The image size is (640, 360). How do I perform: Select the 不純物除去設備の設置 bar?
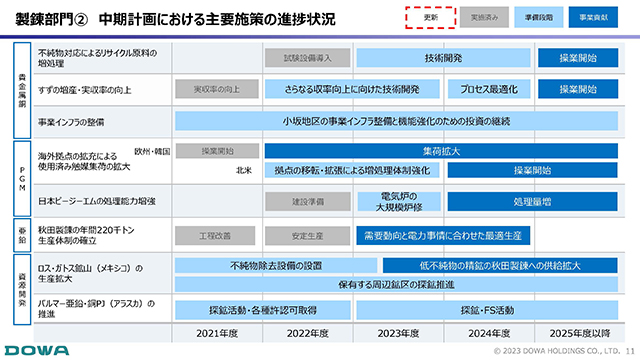[x=276, y=266]
